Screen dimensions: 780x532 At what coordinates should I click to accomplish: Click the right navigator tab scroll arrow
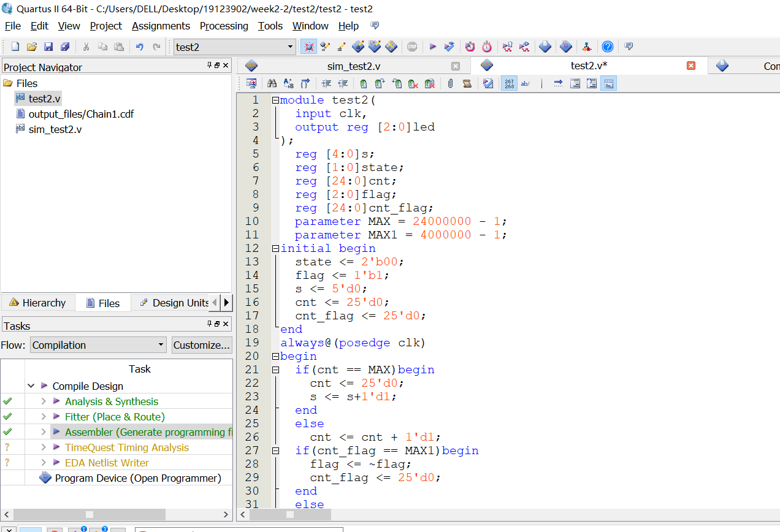(226, 303)
